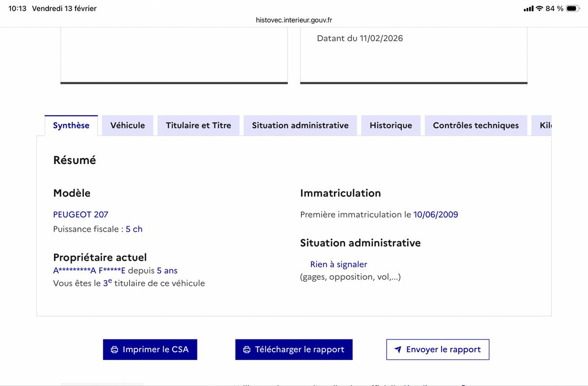Screen dimensions: 588x386
Task: Show the Contrôles techniques tab
Action: [x=476, y=125]
